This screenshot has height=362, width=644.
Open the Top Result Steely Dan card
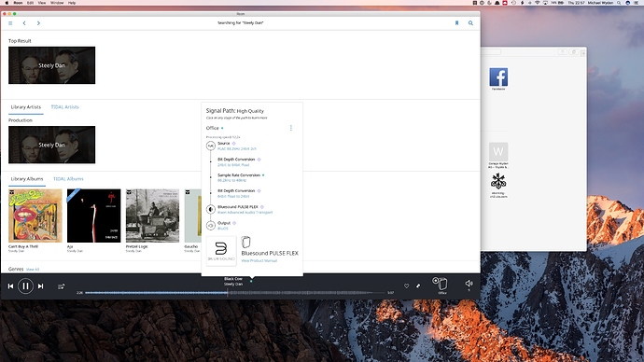(x=51, y=65)
